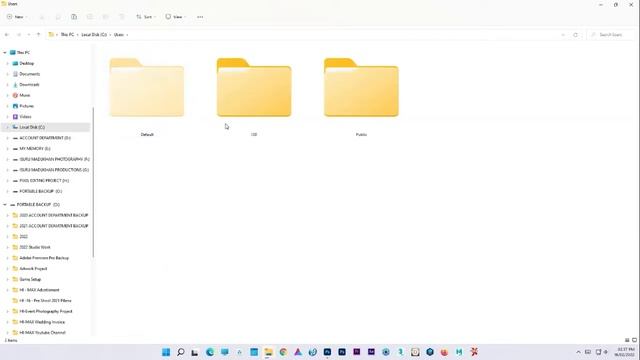Click the Cut icon in the toolbar
The height and width of the screenshot is (360, 640).
point(42,17)
